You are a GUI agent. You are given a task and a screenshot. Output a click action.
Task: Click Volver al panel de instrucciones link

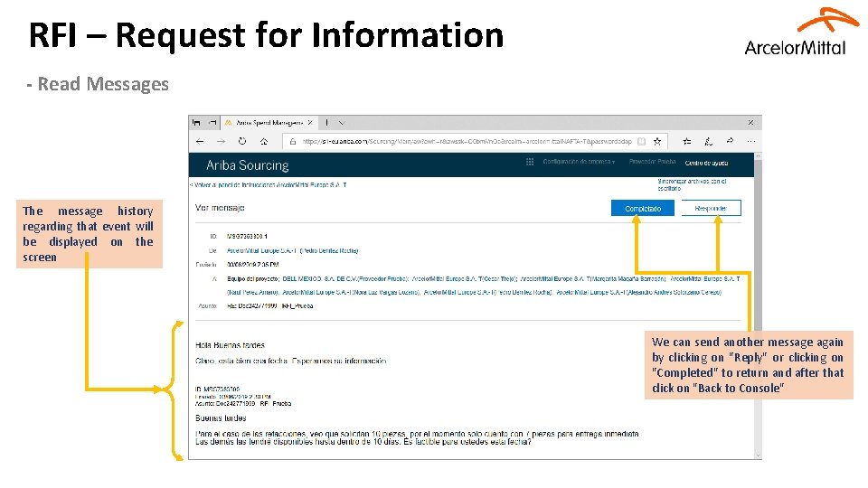(x=269, y=184)
